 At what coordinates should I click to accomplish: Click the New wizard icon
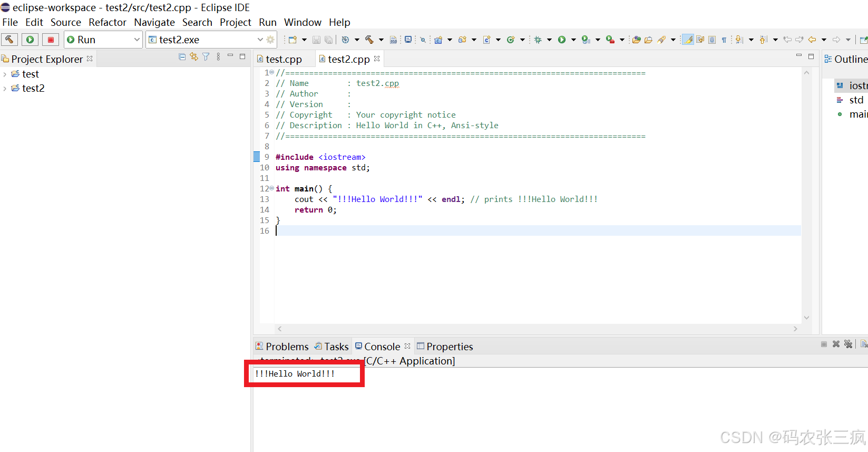[292, 40]
